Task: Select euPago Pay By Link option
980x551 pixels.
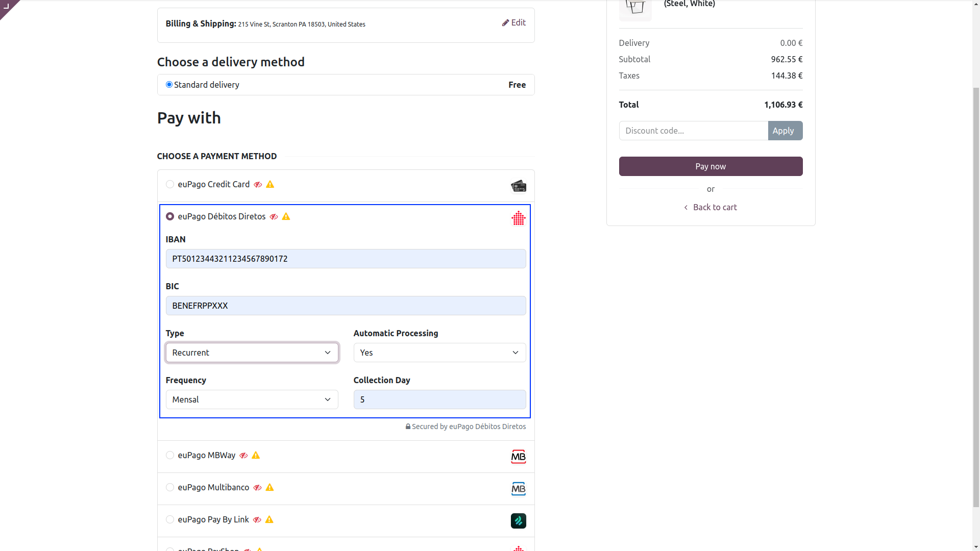Action: click(169, 519)
